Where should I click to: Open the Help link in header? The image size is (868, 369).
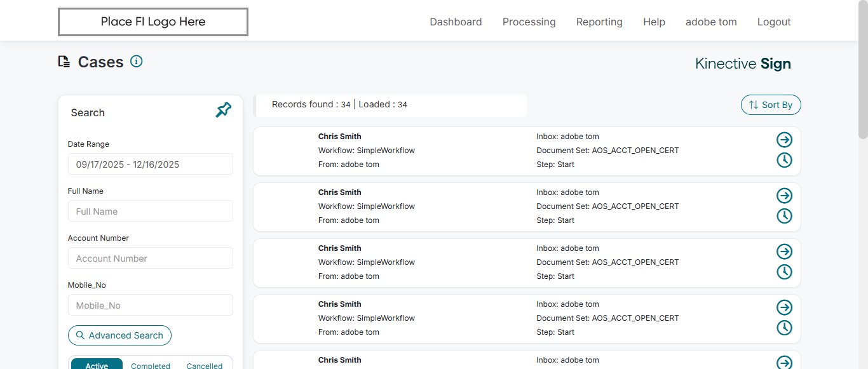click(654, 22)
